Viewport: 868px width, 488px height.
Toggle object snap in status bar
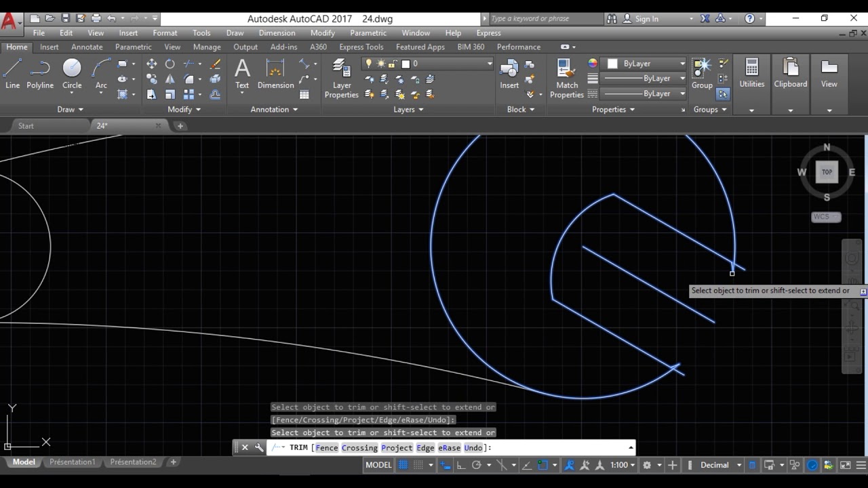(x=542, y=465)
